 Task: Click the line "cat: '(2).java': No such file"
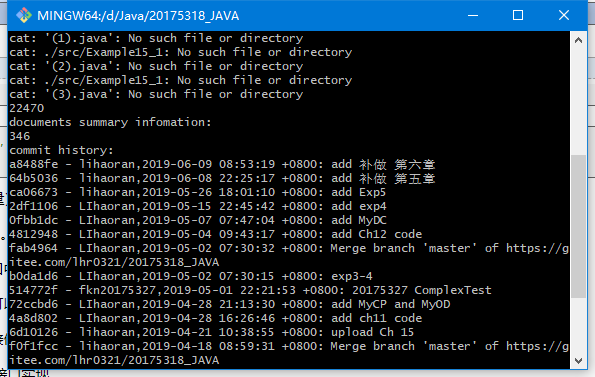[x=156, y=66]
